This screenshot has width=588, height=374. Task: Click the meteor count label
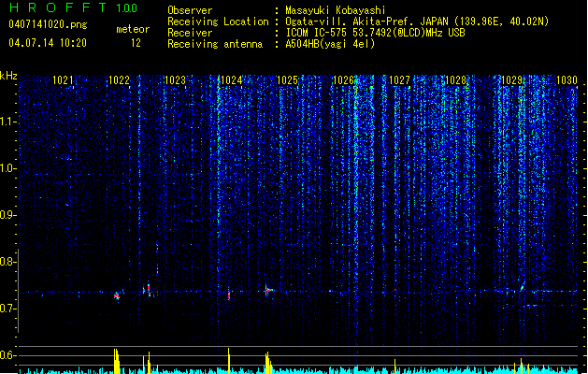pos(133,29)
